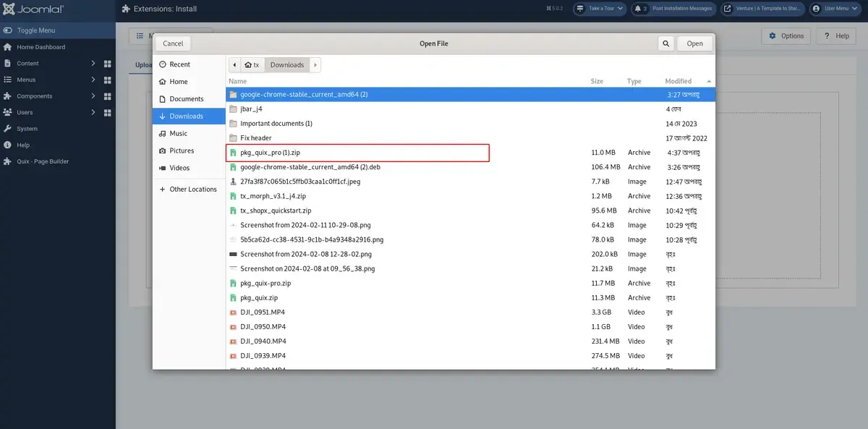Image resolution: width=868 pixels, height=429 pixels.
Task: Select the DJI_0940.MP4 video
Action: (x=470, y=341)
